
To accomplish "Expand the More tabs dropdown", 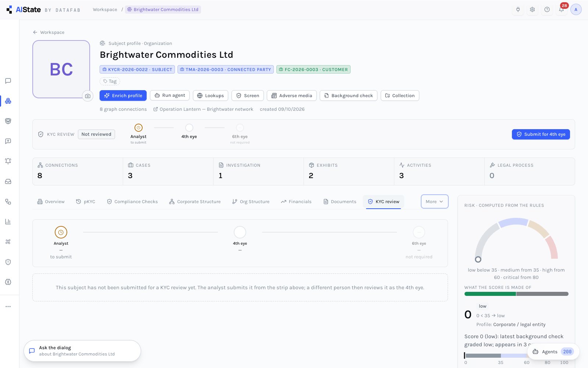I will pos(434,202).
